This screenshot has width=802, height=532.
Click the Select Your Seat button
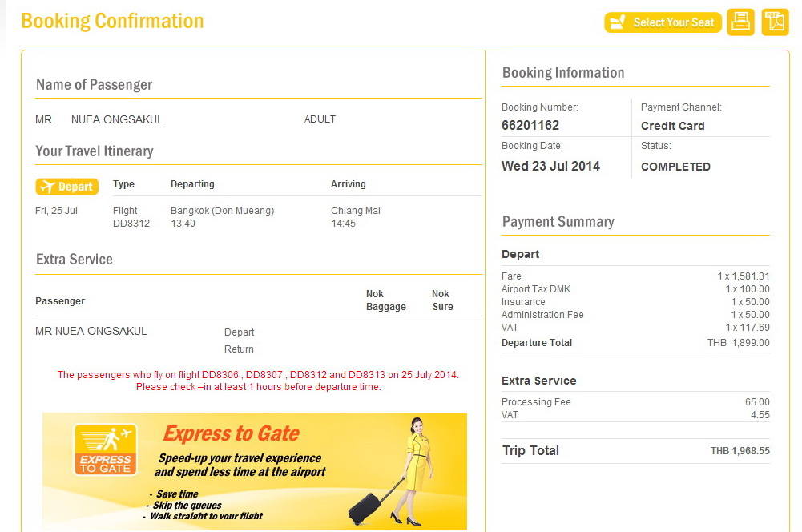coord(663,22)
